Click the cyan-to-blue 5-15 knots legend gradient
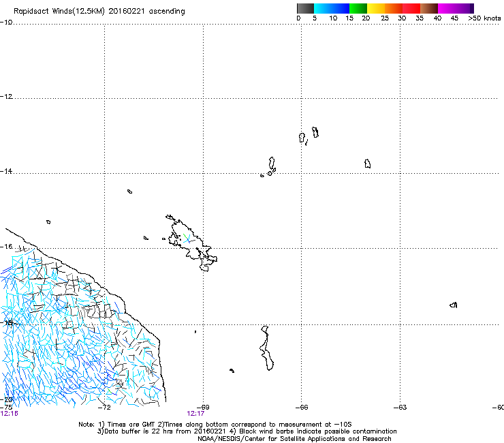The width and height of the screenshot is (504, 443). tap(332, 8)
